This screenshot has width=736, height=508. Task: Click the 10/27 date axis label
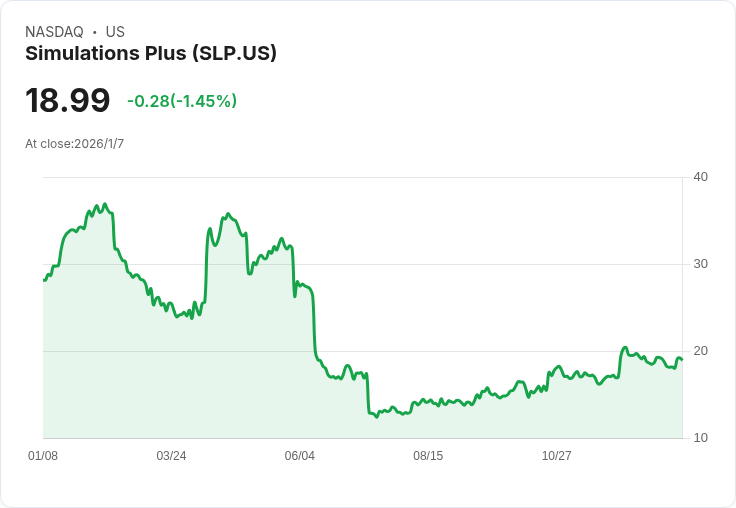(x=557, y=455)
